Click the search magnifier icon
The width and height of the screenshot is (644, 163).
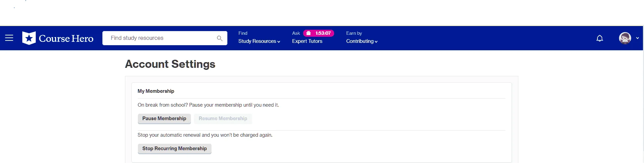[x=220, y=38]
